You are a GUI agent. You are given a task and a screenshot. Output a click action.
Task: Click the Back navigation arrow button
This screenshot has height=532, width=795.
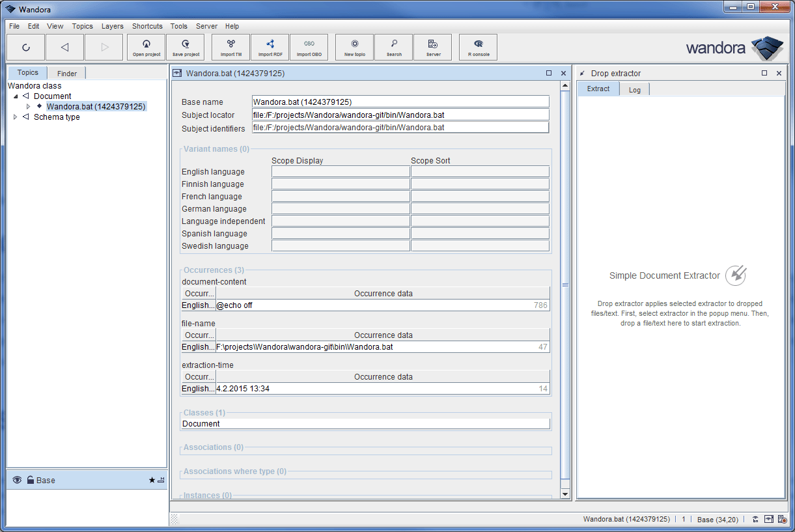[64, 47]
